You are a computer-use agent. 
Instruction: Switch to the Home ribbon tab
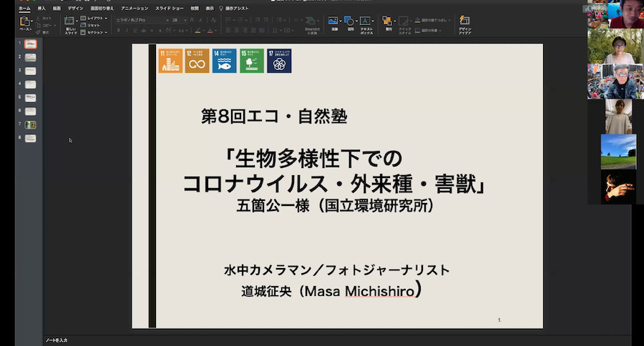click(24, 8)
